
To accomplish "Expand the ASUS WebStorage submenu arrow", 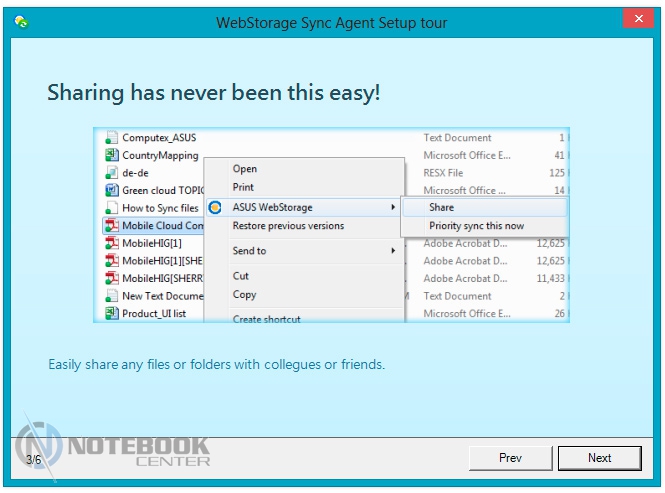I will click(x=393, y=208).
